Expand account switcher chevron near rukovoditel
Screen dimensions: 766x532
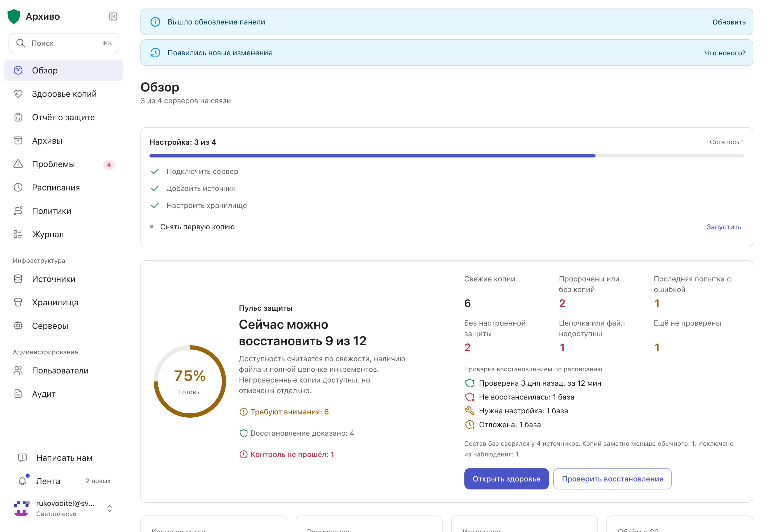(109, 508)
